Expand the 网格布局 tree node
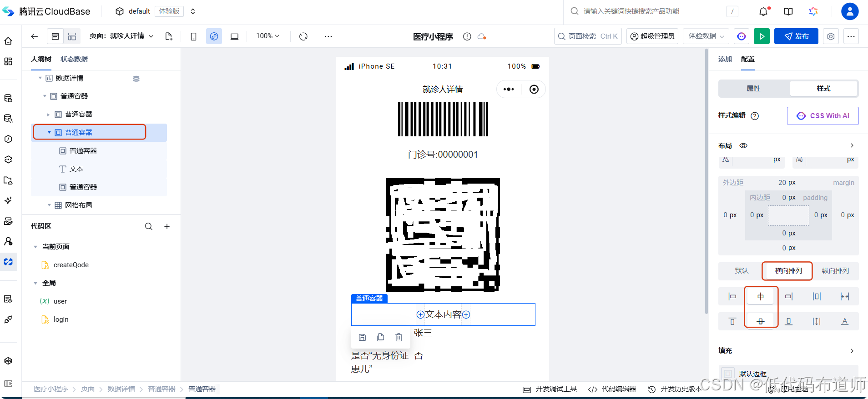 [x=49, y=205]
